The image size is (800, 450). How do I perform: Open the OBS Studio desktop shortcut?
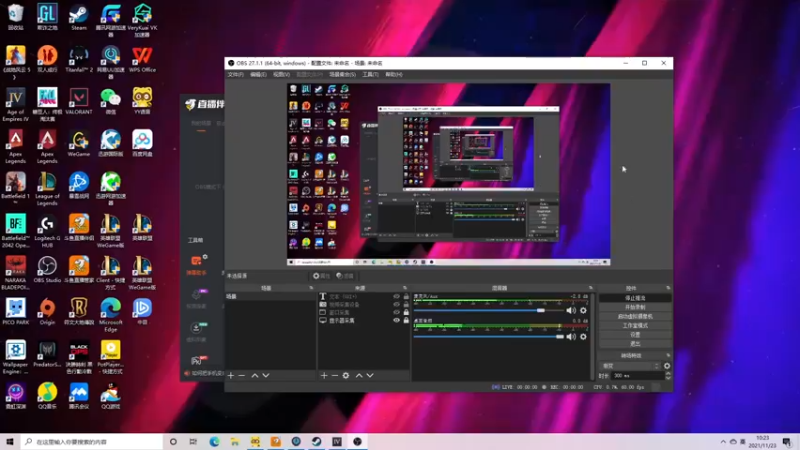[47, 269]
